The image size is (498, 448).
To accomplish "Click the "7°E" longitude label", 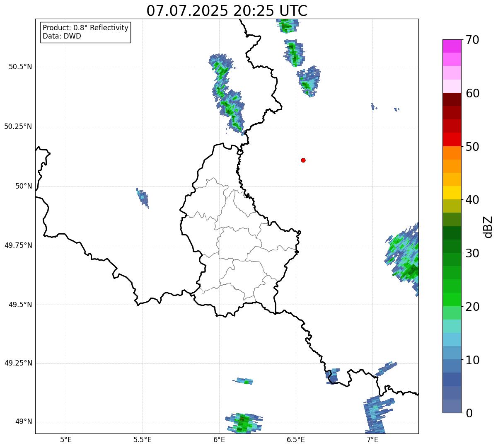I will pos(372,439).
